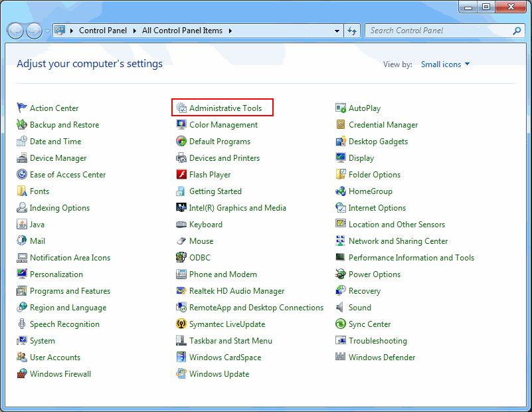Expand the breadcrumb arrow before Control Panel
Screen dimensions: 532x412
coord(72,31)
